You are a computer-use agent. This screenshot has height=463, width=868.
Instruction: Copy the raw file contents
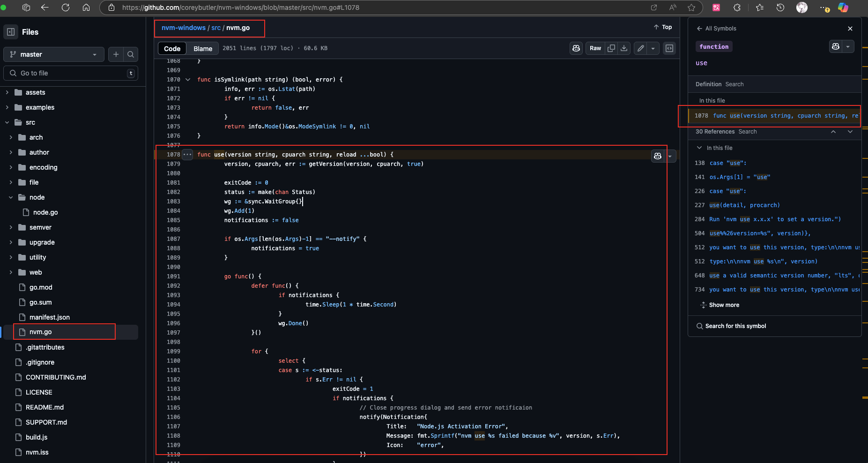coord(611,48)
